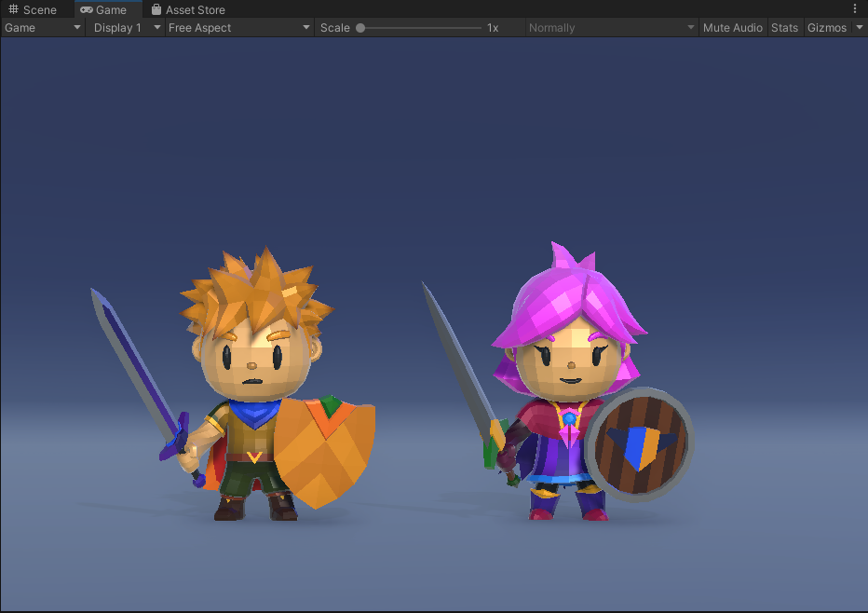The width and height of the screenshot is (868, 613).
Task: Open the Game view type dropdown
Action: [43, 28]
